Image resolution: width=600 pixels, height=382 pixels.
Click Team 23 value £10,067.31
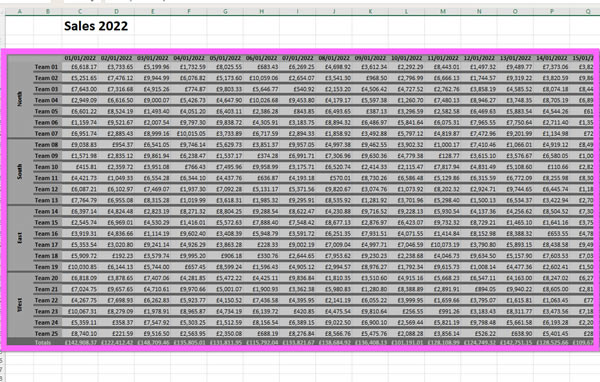point(80,311)
